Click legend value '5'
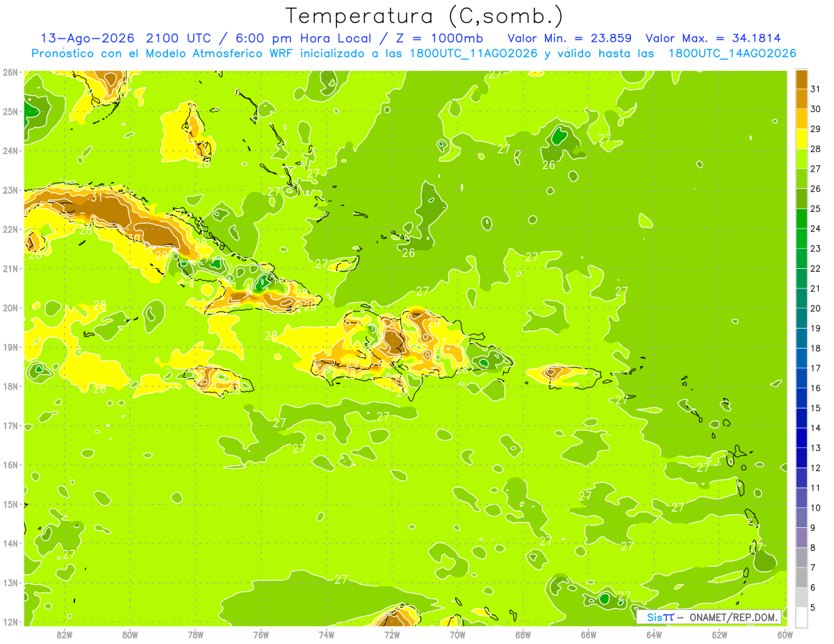Image resolution: width=834 pixels, height=644 pixels. click(813, 607)
